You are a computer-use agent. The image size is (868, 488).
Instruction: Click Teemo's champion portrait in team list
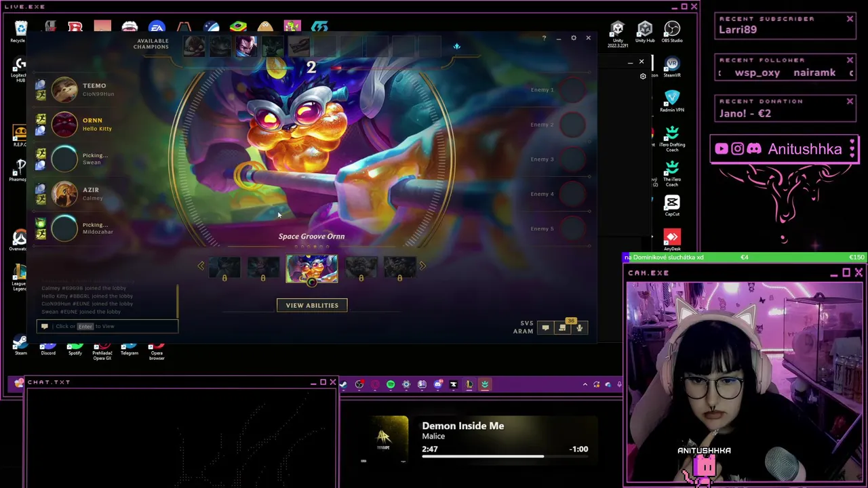[64, 89]
